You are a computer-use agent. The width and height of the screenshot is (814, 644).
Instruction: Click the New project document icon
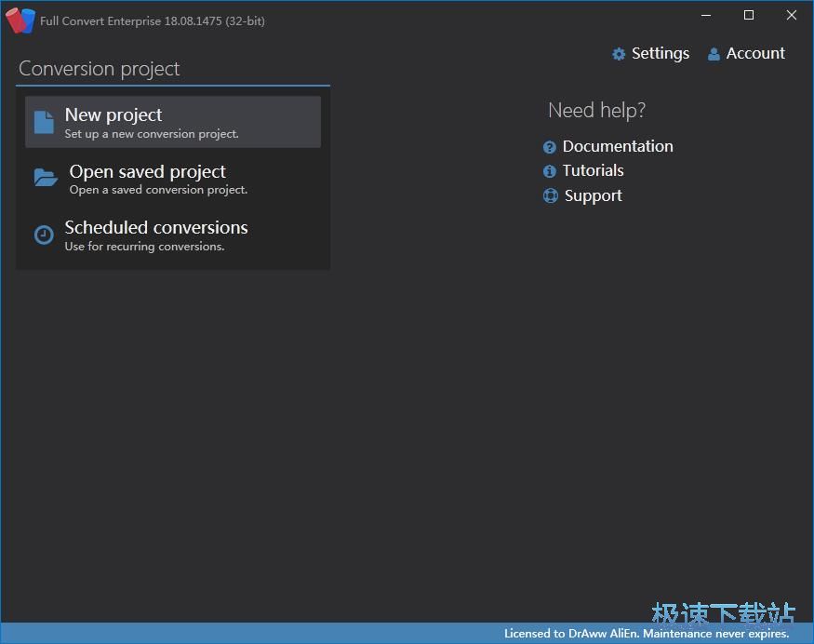(x=44, y=122)
